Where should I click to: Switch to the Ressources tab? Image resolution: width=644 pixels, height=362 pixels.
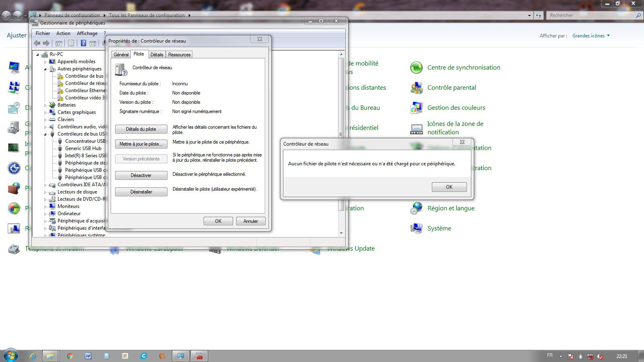179,55
